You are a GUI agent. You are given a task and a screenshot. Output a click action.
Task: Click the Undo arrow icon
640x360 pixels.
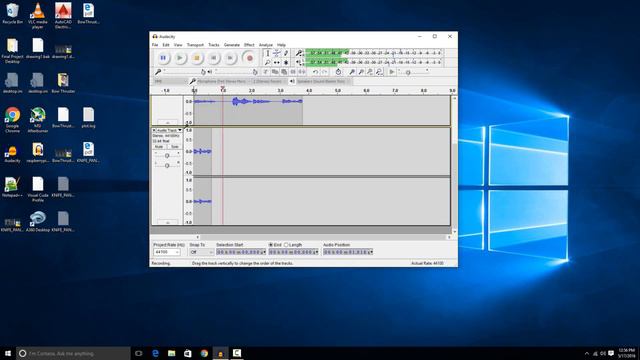pos(315,72)
